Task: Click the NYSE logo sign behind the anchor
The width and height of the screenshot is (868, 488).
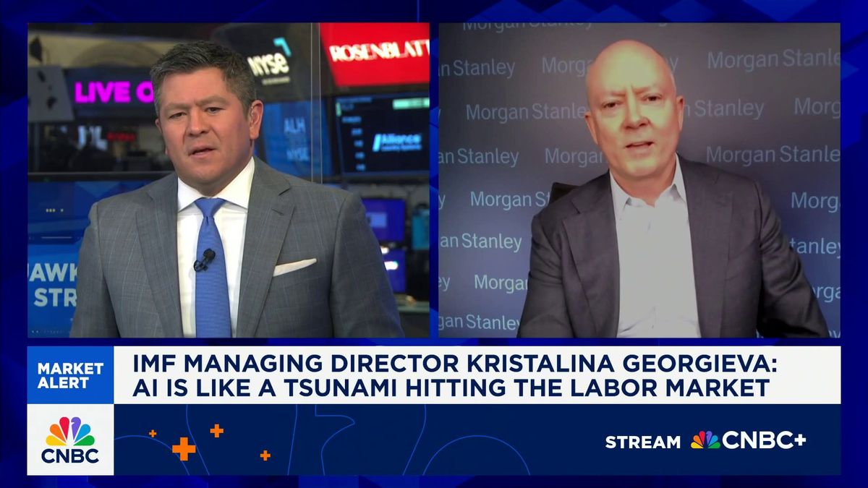Action: coord(269,64)
